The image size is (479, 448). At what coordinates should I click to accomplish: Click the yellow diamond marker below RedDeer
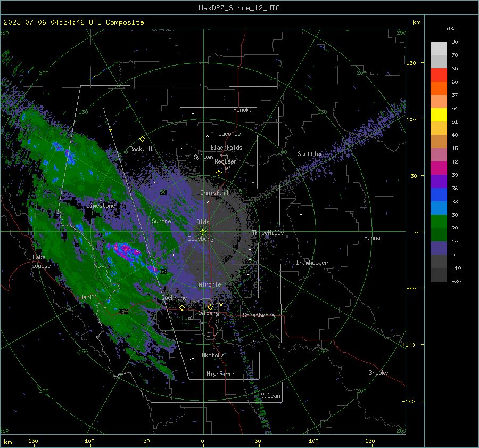pos(219,173)
